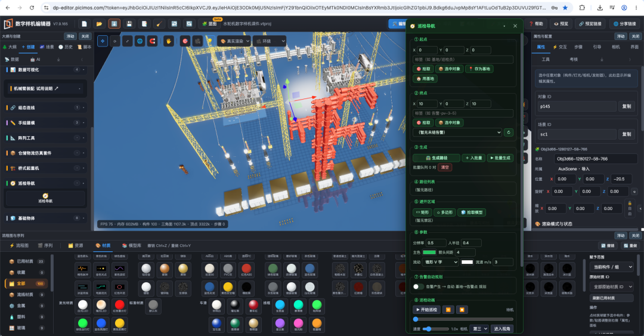This screenshot has height=336, width=644.
Task: Select the magnet snap tool
Action: (x=153, y=41)
